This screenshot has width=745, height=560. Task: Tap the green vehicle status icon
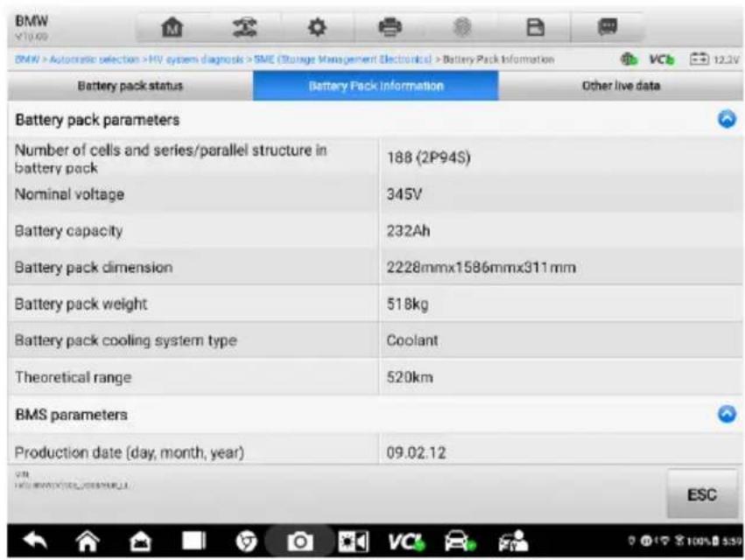tap(629, 59)
